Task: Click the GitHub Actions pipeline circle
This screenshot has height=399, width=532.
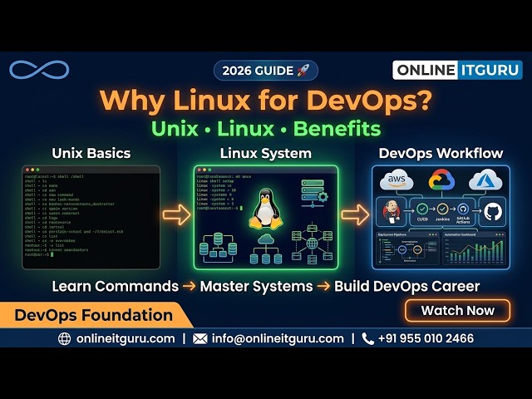Action: coord(463,209)
